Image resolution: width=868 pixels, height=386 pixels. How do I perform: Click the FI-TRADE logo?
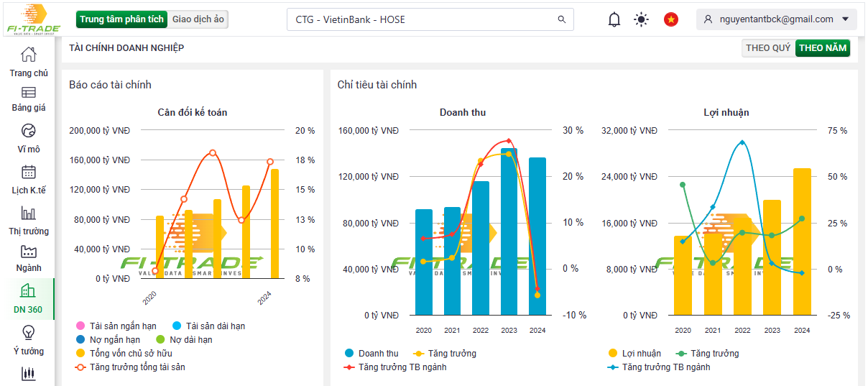click(x=33, y=19)
